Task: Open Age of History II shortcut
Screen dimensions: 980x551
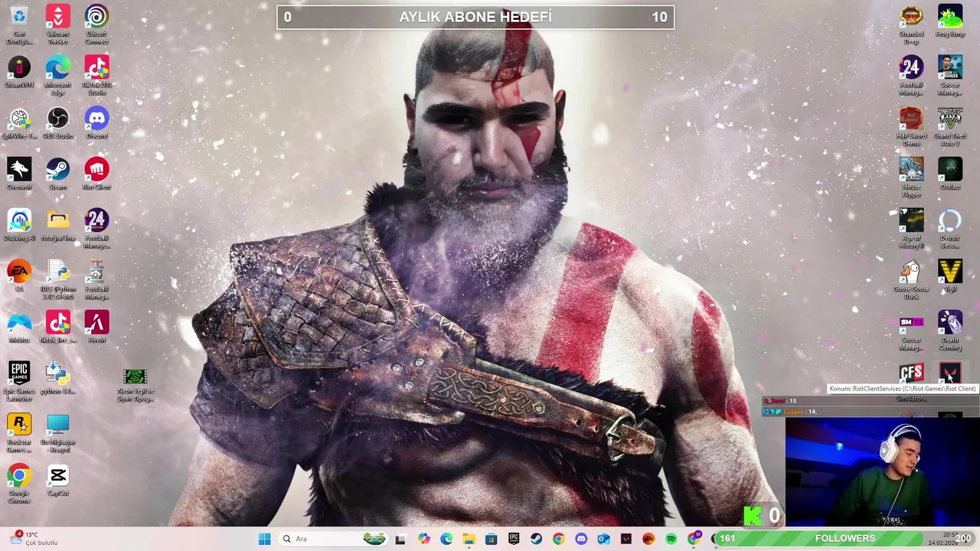Action: click(911, 229)
